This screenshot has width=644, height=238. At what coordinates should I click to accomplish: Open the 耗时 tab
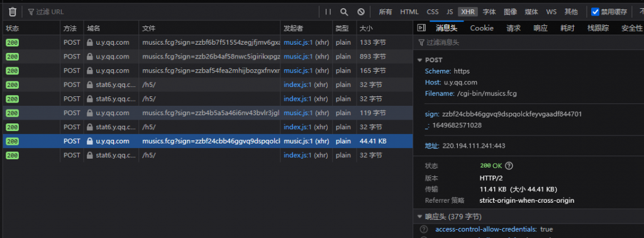tap(567, 28)
